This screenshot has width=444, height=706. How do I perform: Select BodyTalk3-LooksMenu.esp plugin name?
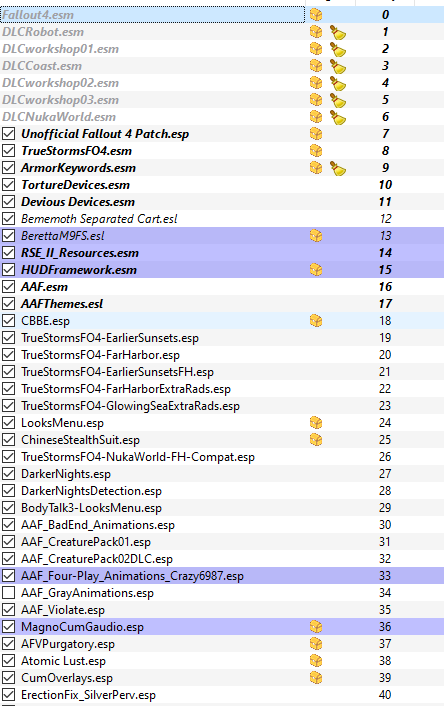91,508
